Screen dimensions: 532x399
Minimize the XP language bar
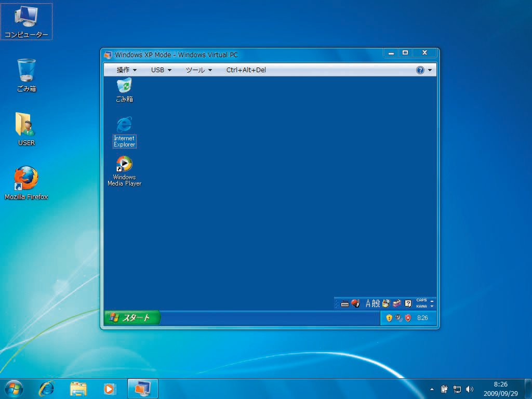coord(432,301)
